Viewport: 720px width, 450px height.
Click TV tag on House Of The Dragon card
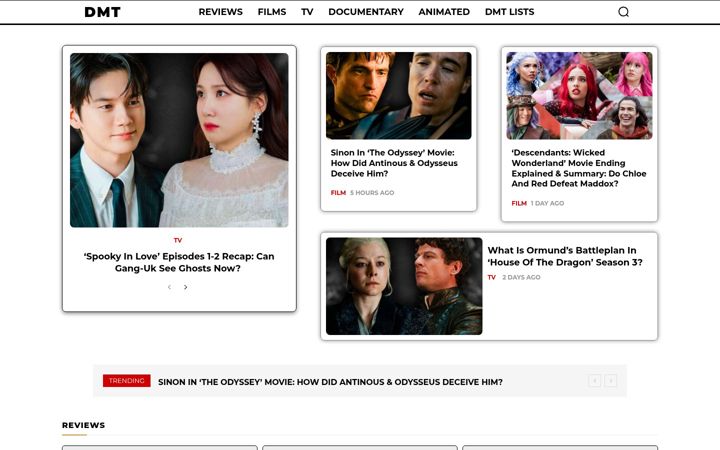coord(492,277)
